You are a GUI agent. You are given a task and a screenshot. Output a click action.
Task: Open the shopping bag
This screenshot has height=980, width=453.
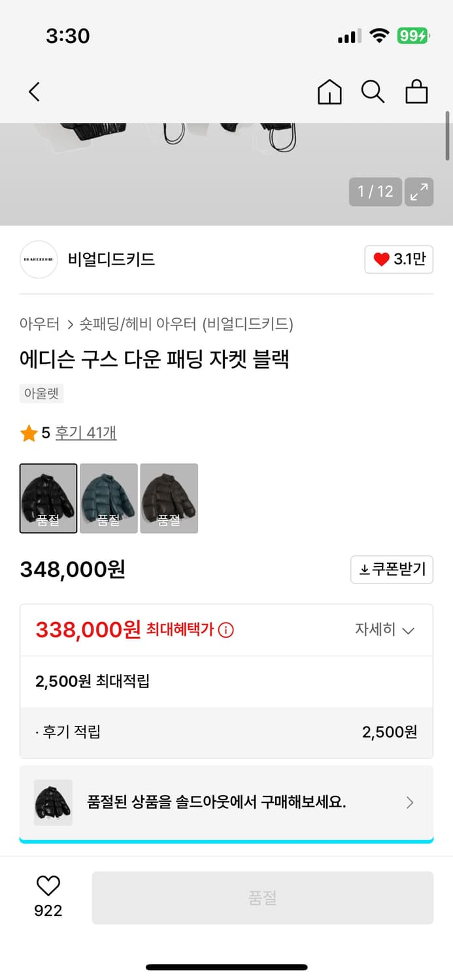pos(416,92)
